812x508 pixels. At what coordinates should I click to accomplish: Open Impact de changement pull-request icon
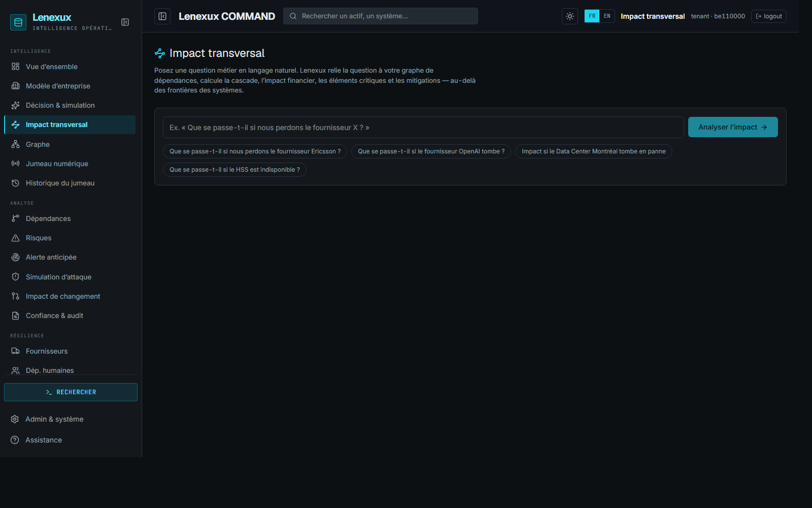16,296
